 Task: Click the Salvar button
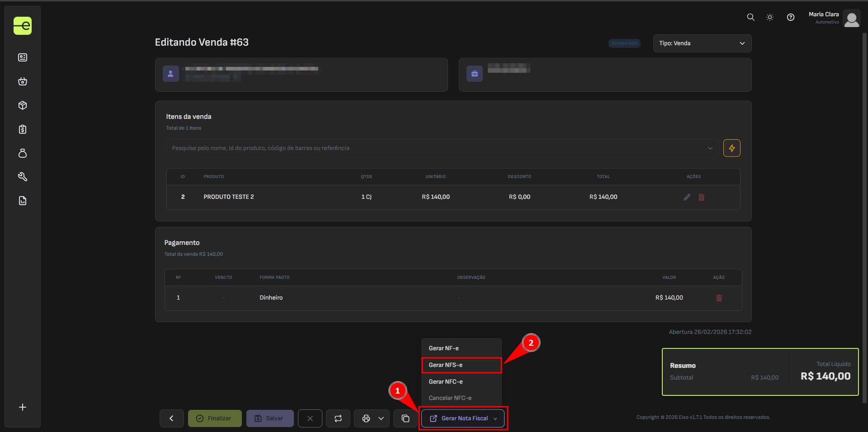[x=270, y=418]
